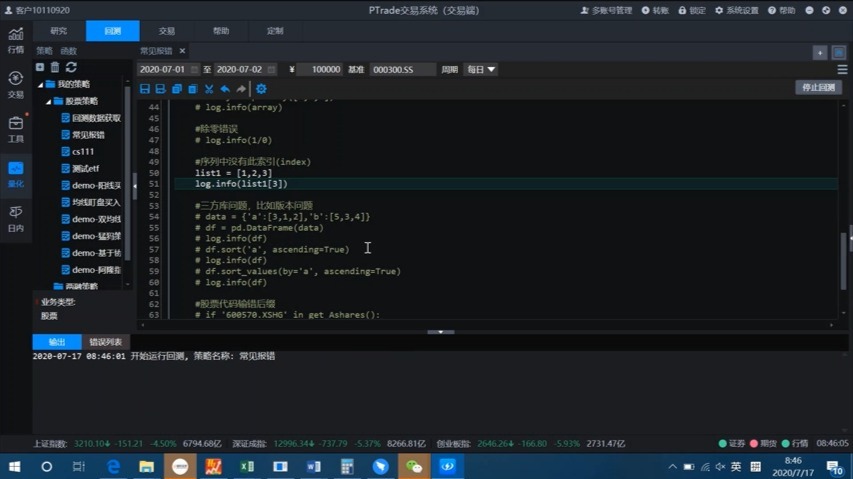853x479 pixels.
Task: Switch to the 帮助 top tab
Action: 221,31
